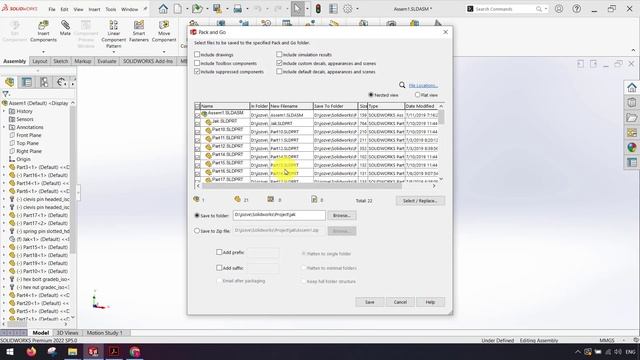Switch to the Sketch tab

pos(60,61)
